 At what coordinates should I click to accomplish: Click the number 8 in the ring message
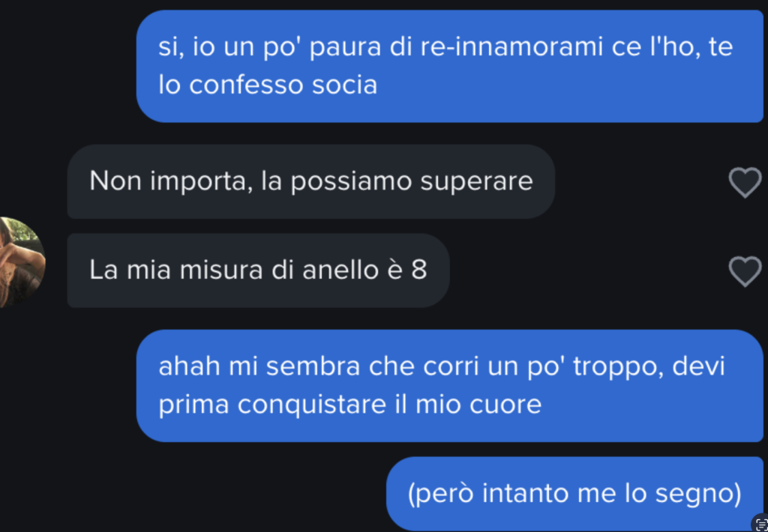(x=418, y=270)
